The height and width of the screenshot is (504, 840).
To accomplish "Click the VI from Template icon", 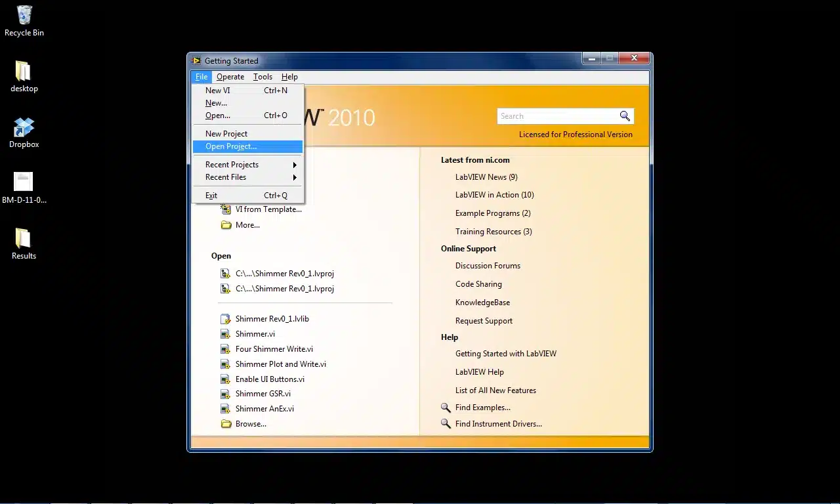I will 226,209.
